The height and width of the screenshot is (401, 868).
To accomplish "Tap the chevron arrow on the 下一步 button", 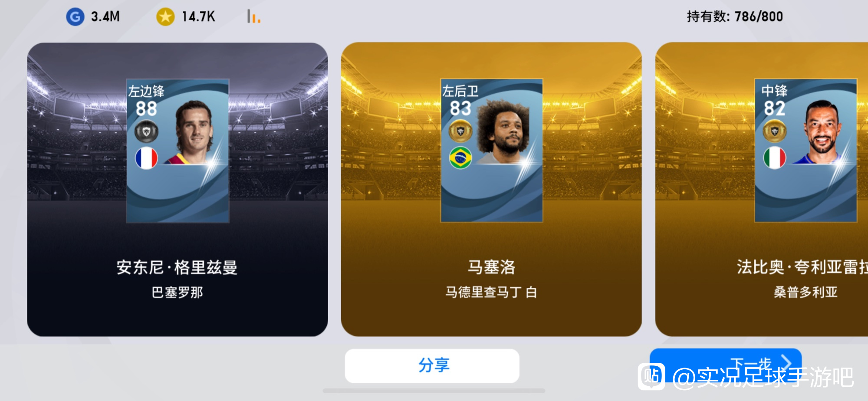I will tap(786, 362).
